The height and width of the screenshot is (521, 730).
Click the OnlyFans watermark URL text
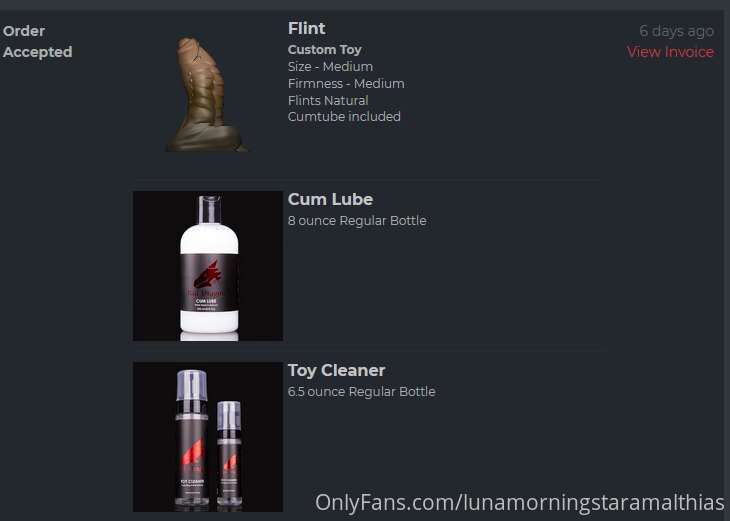point(520,503)
